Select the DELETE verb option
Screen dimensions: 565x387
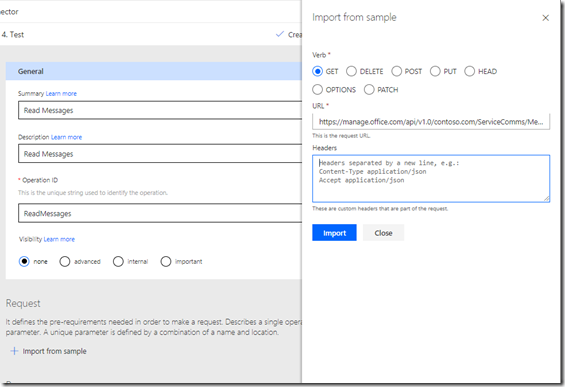[x=351, y=71]
